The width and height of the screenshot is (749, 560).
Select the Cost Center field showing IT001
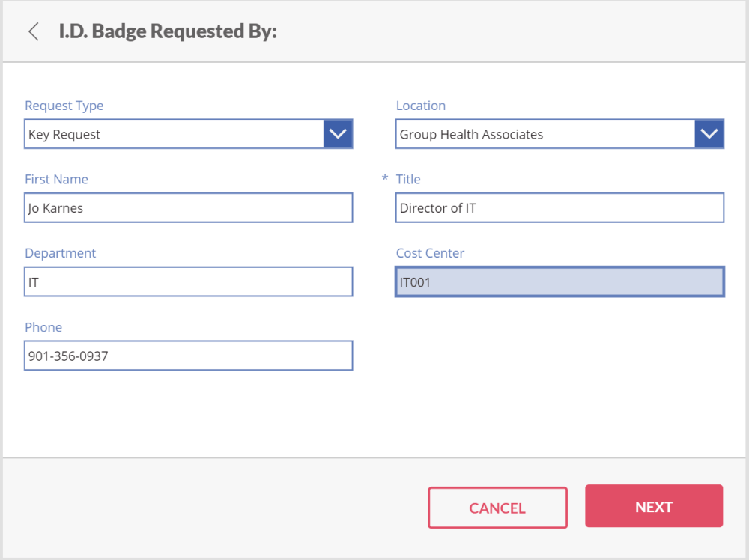(x=560, y=282)
